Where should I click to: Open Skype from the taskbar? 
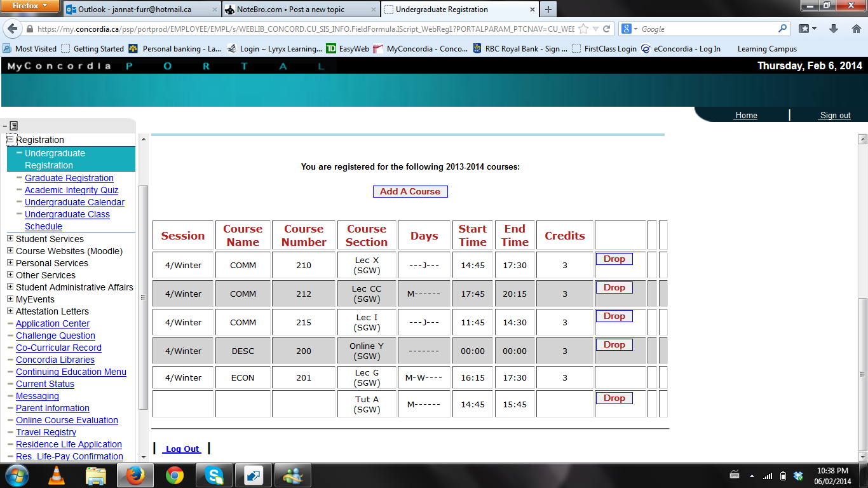214,475
